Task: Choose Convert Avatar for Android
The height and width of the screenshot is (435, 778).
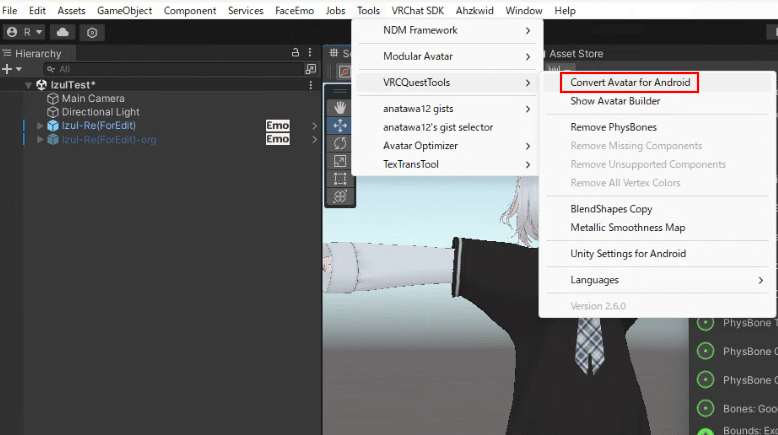Action: (x=630, y=82)
